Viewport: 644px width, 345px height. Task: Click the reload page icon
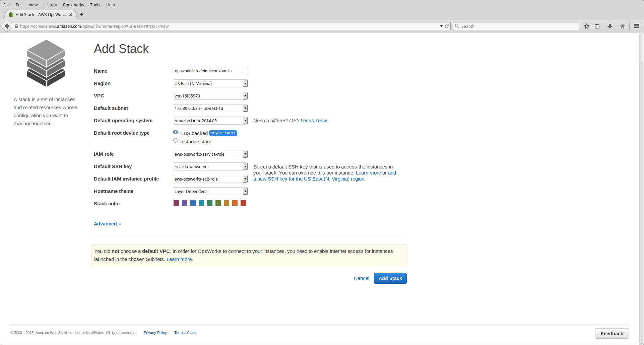point(447,26)
